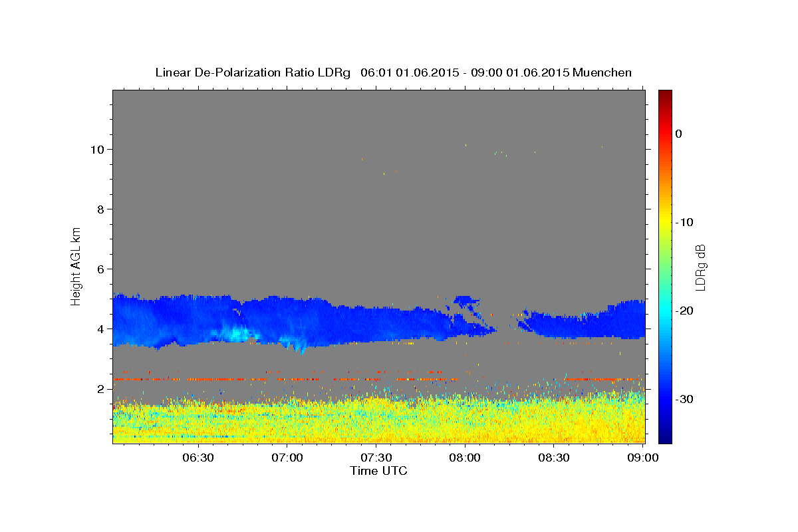Viewport: 798px width, 532px height.
Task: Select the 'Height AGL km' axis label
Action: click(76, 265)
